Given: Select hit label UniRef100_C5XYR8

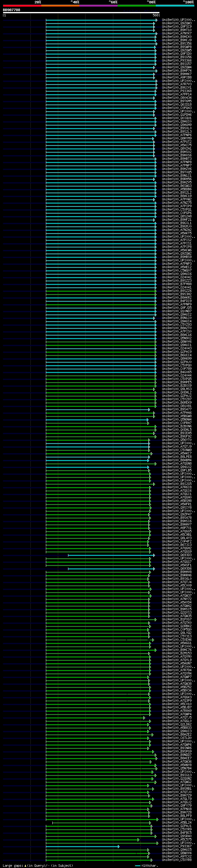Looking at the screenshot, I should point(177,860).
